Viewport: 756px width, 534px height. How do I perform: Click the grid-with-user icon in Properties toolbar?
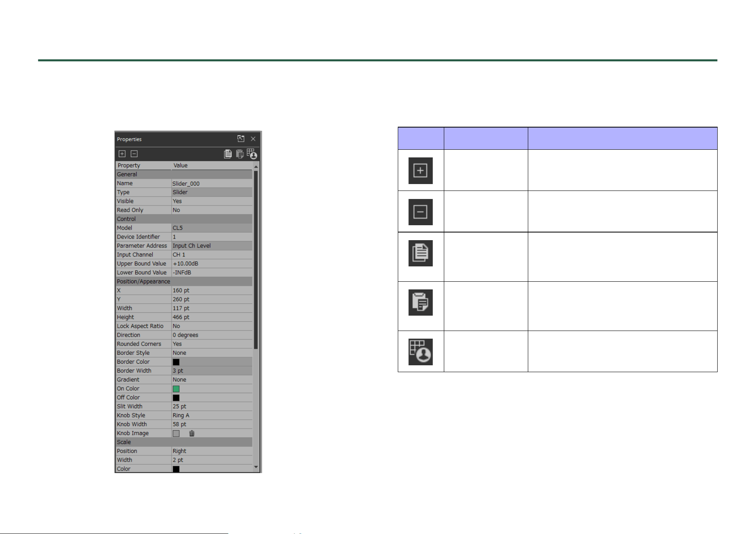(252, 154)
